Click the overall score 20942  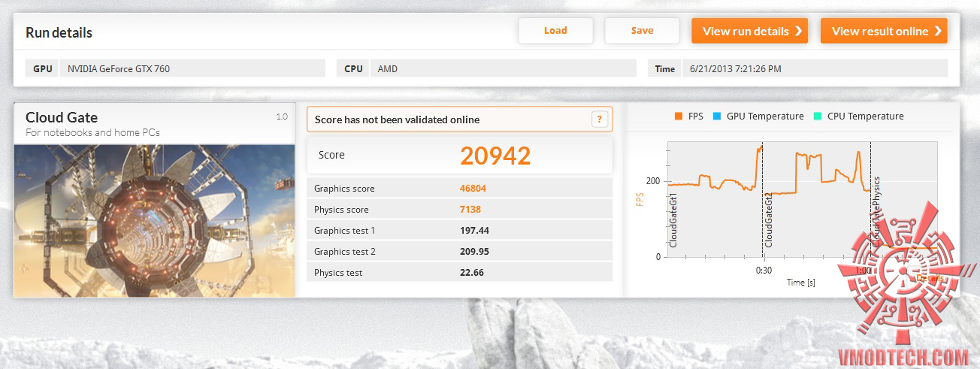tap(495, 155)
